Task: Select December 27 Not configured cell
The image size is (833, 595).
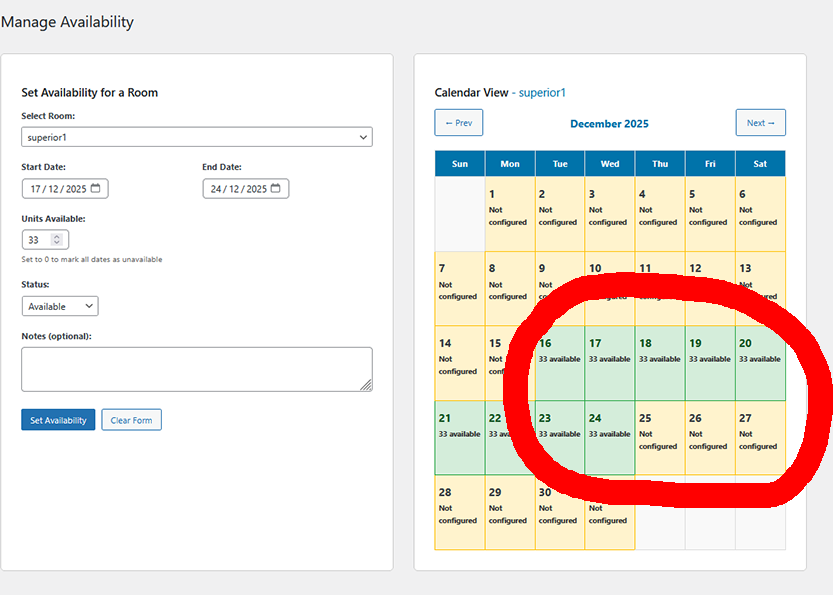Action: [760, 438]
